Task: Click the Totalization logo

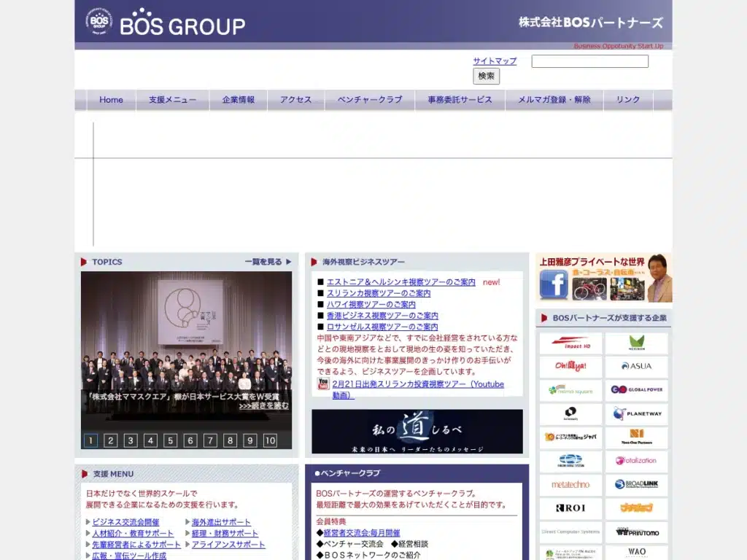Action: [x=636, y=461]
